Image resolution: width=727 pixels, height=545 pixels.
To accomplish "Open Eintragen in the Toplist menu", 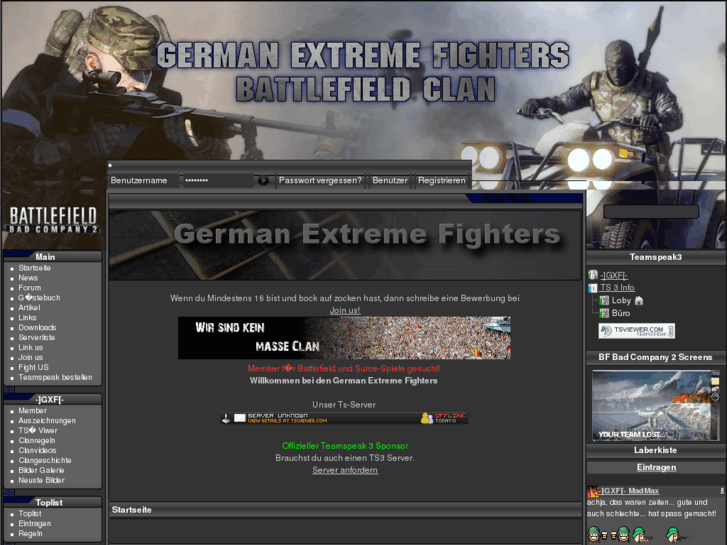I will click(x=35, y=524).
